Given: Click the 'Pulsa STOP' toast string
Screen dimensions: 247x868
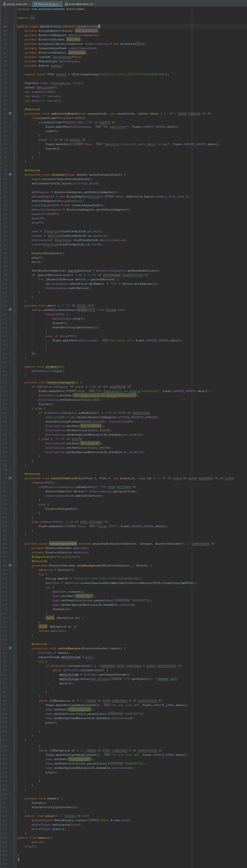Looking at the screenshot, I should tap(107, 526).
